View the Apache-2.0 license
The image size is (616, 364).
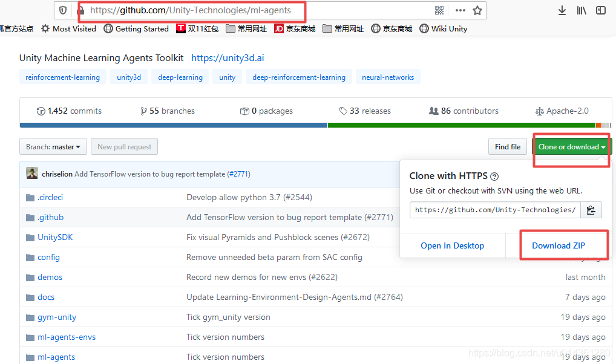coord(562,111)
